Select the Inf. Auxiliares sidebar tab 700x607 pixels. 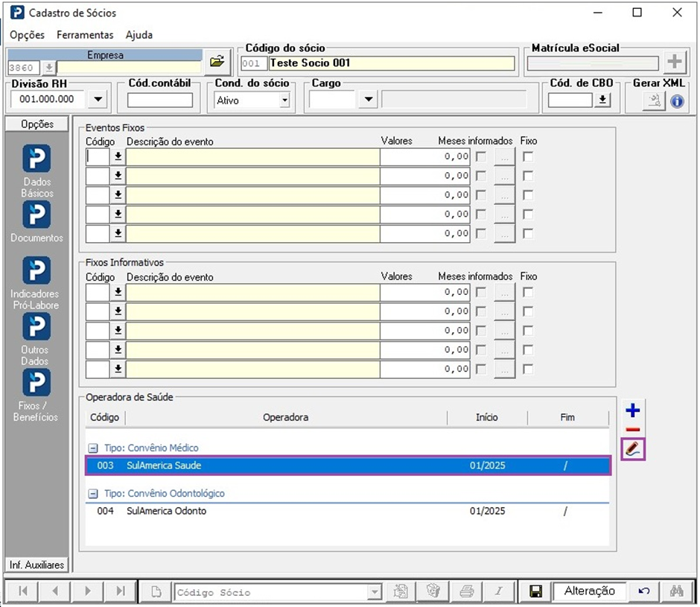pos(36,565)
